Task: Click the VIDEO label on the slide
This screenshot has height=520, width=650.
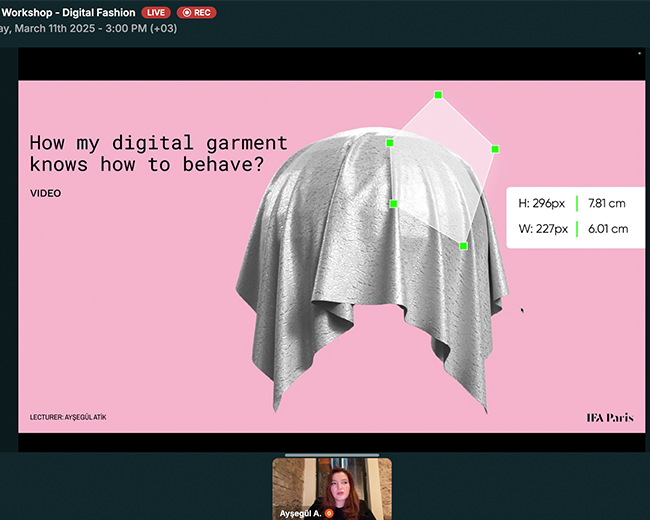Action: [45, 193]
